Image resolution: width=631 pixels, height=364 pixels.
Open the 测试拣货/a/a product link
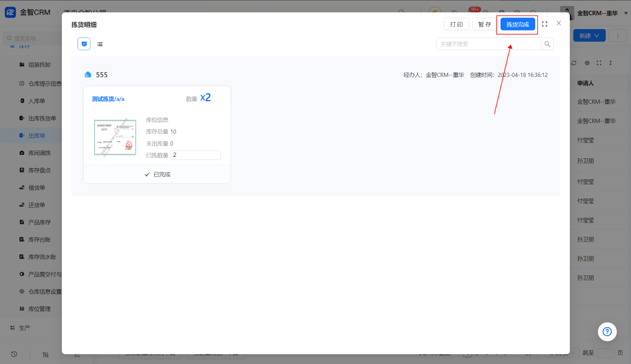click(x=108, y=99)
